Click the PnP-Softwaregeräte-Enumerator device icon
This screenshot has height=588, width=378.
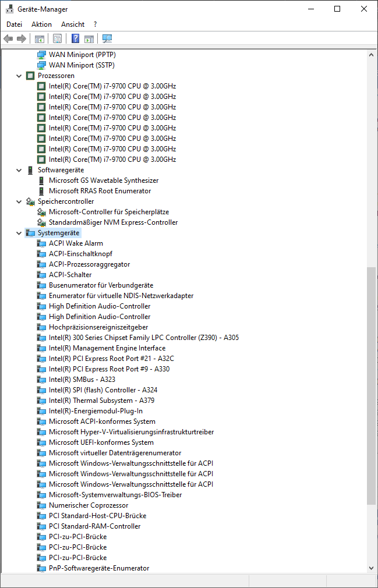point(41,569)
